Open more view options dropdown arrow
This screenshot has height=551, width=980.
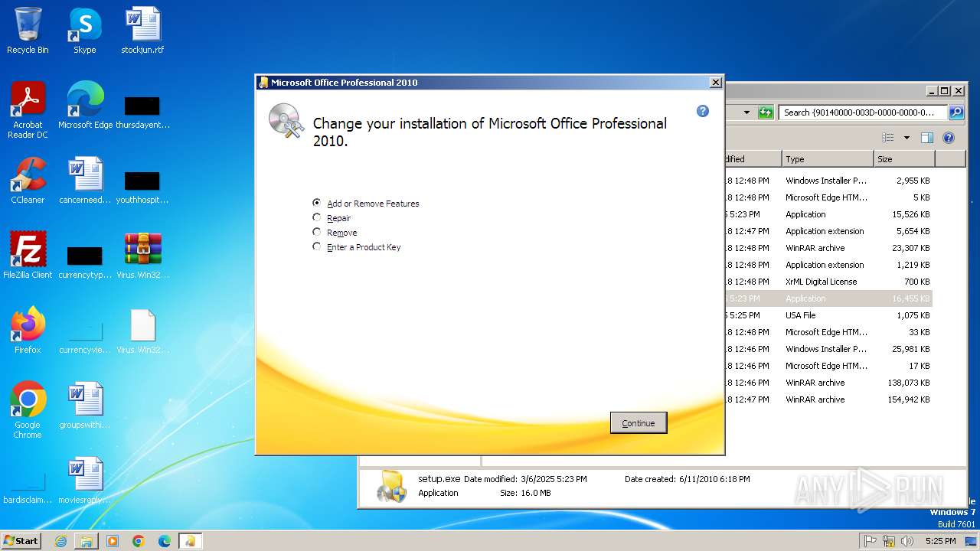[906, 138]
